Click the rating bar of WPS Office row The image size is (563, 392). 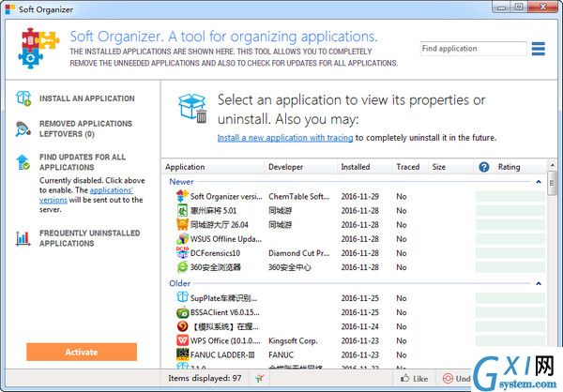(510, 340)
